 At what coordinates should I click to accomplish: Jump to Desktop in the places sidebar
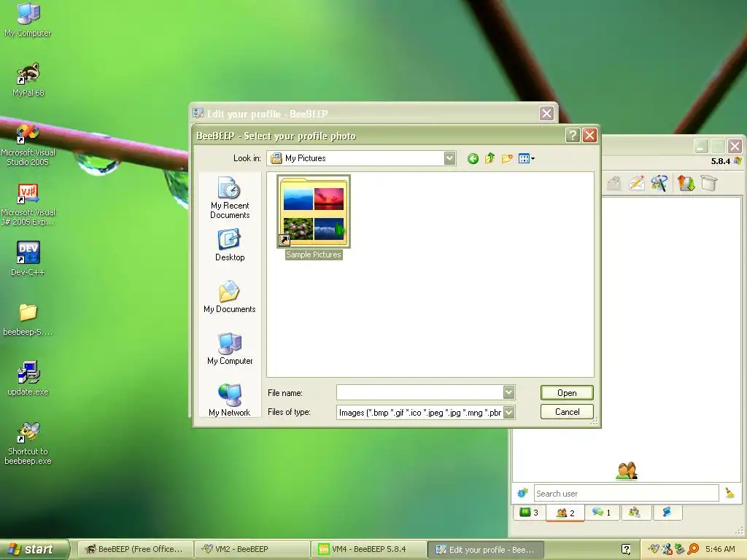(x=230, y=245)
